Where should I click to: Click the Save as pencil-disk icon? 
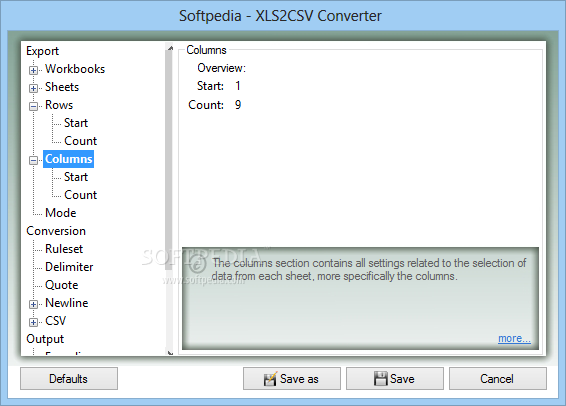pyautogui.click(x=270, y=379)
